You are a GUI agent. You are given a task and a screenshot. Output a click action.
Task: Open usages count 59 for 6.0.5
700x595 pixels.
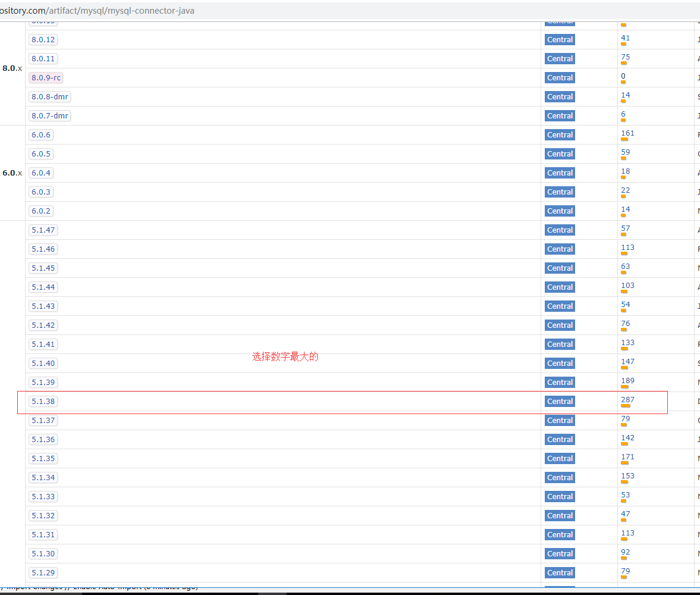coord(625,152)
